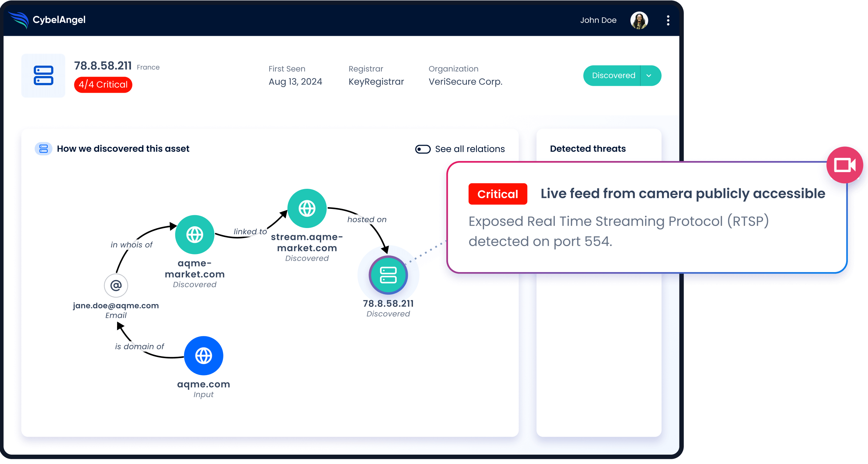
Task: Click the 78.8.58.211 header IP address
Action: coord(103,66)
